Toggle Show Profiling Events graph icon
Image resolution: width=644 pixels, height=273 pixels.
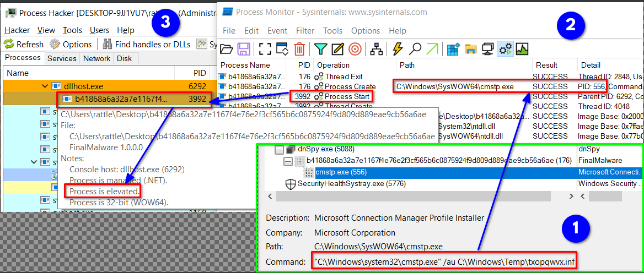pyautogui.click(x=522, y=49)
